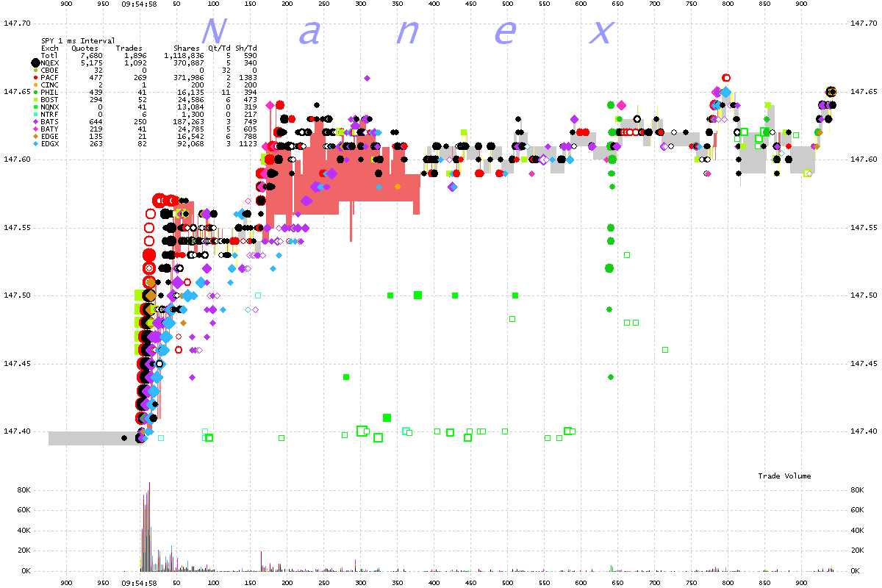Click 40K on the left volume axis
Viewport: 882px width, 588px height.
(x=25, y=530)
